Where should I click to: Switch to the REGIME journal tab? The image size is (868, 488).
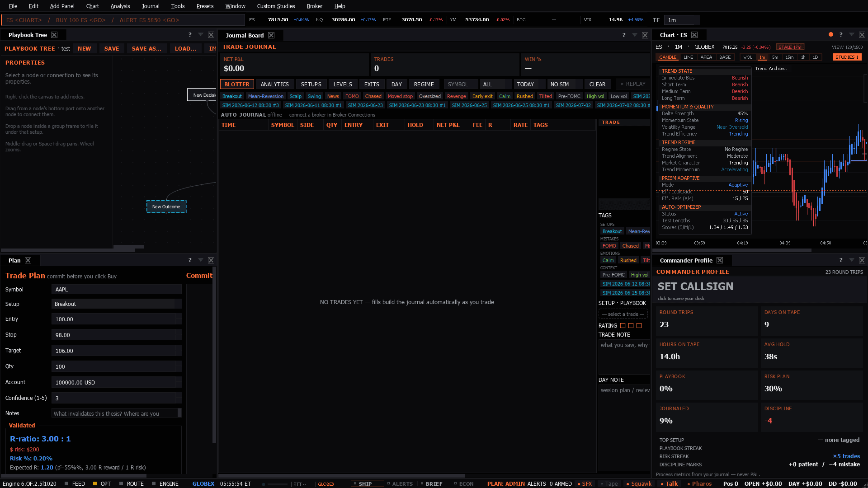pos(424,84)
